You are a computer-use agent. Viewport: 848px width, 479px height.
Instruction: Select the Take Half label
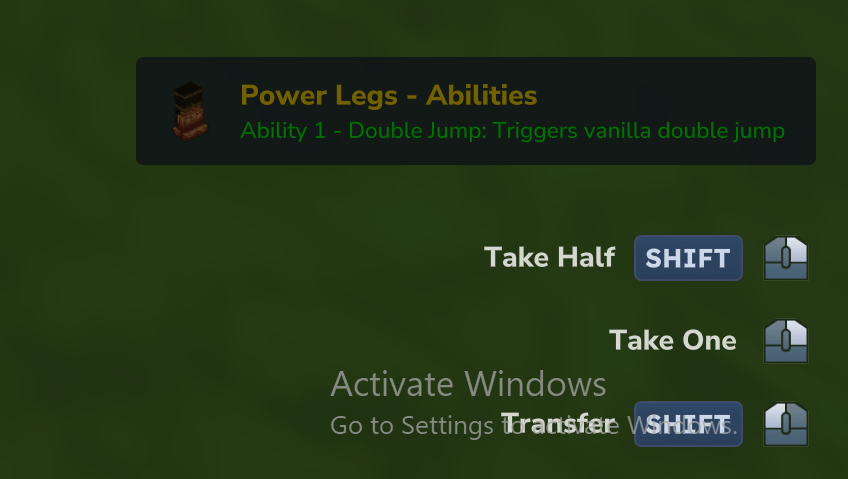(x=549, y=257)
